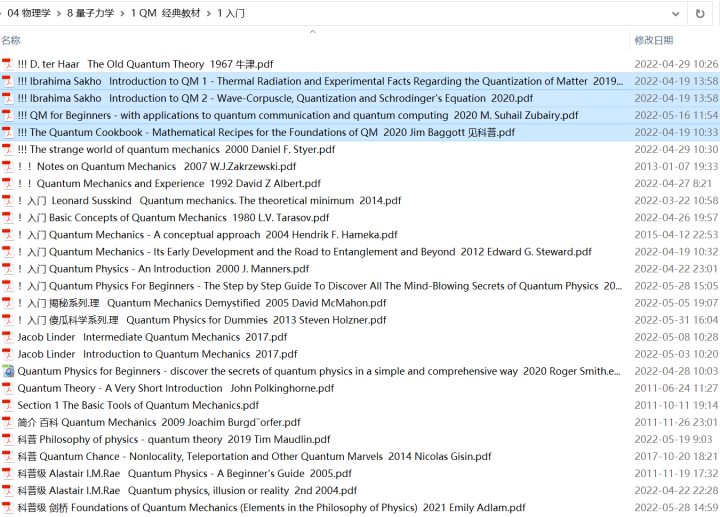The height and width of the screenshot is (517, 720).
Task: Select 'A conceptual approach 2004 Hendrik F. Hameka.pdf'
Action: tap(208, 235)
